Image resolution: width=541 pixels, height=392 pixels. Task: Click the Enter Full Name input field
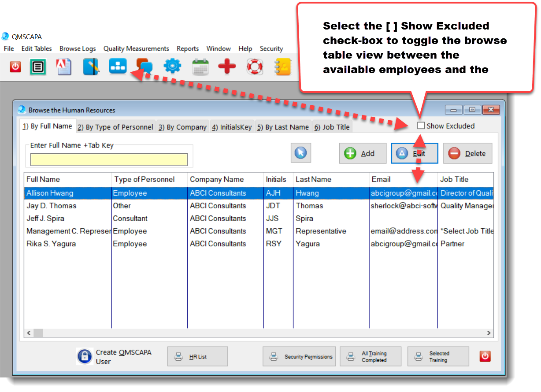[109, 159]
